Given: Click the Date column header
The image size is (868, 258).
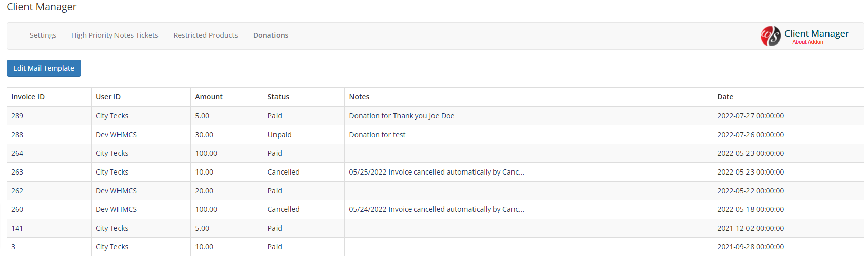Looking at the screenshot, I should click(x=725, y=97).
